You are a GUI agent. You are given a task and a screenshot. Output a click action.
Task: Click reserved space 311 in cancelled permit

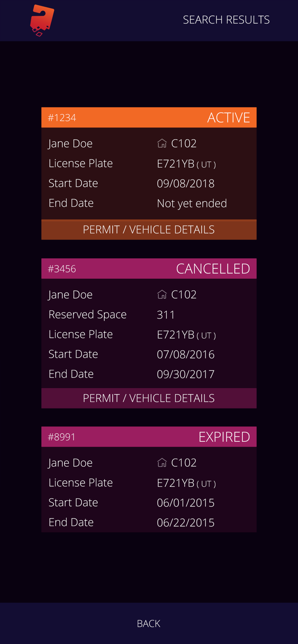click(x=166, y=314)
